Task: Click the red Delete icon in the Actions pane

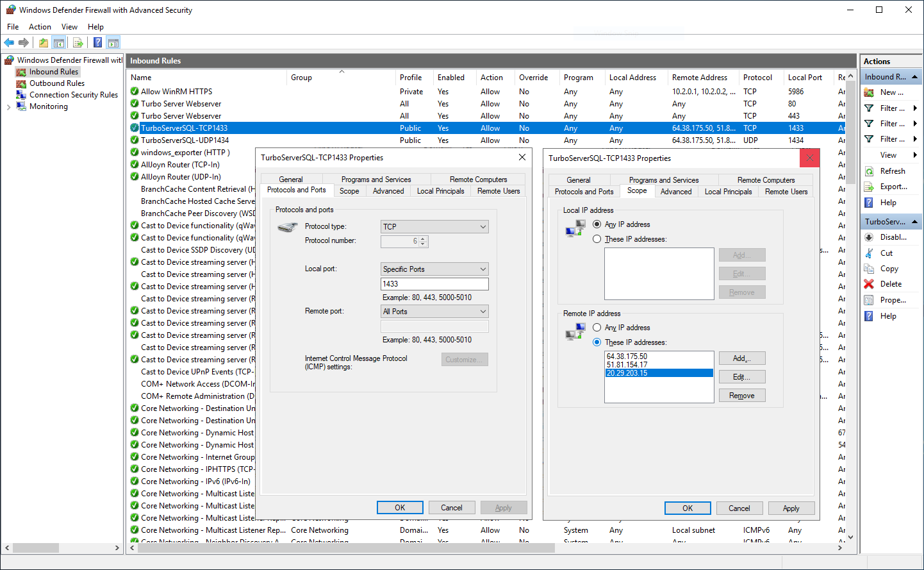Action: pyautogui.click(x=869, y=283)
